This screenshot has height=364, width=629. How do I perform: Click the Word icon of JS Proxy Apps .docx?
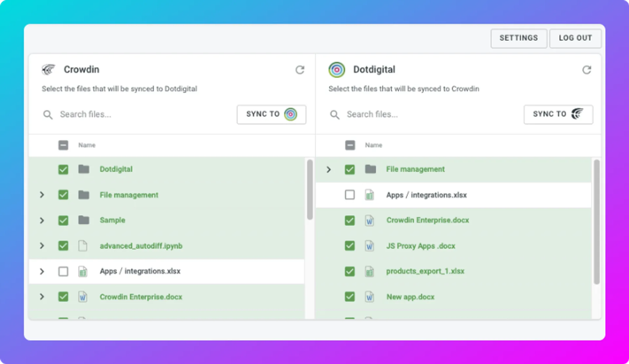coord(370,246)
